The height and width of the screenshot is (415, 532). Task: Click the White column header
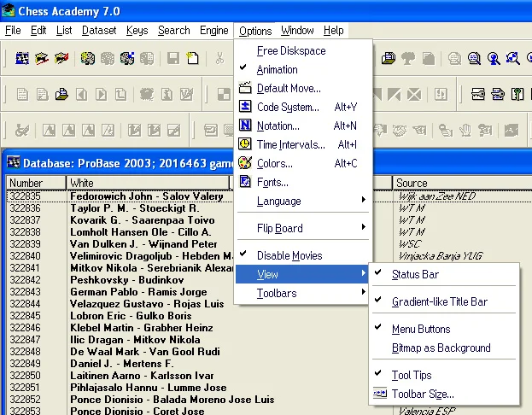[x=148, y=183]
